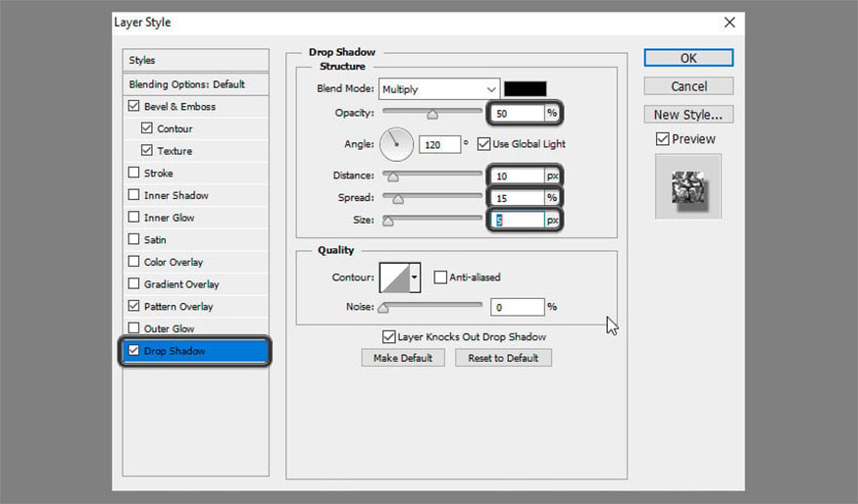
Task: Open the Blend Mode dropdown
Action: 439,89
